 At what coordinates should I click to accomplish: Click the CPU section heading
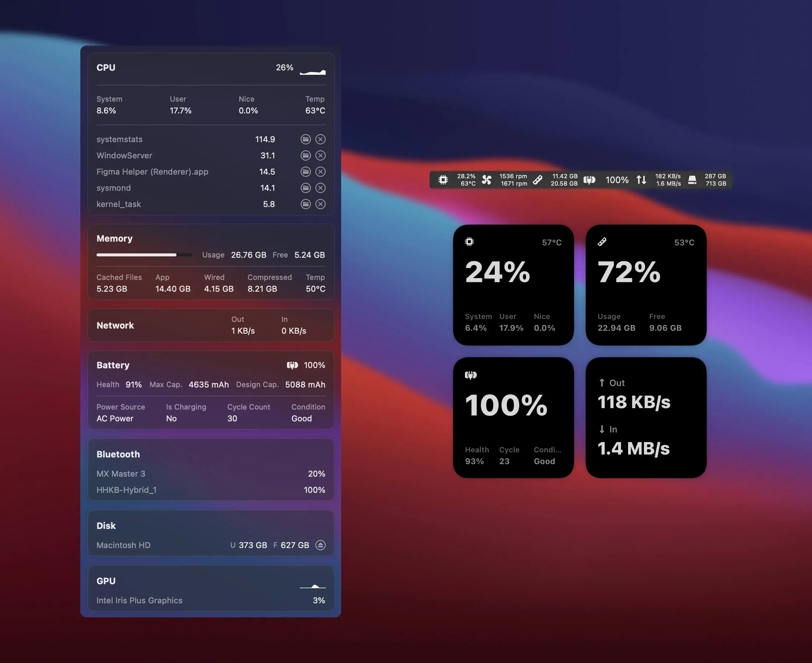(106, 68)
